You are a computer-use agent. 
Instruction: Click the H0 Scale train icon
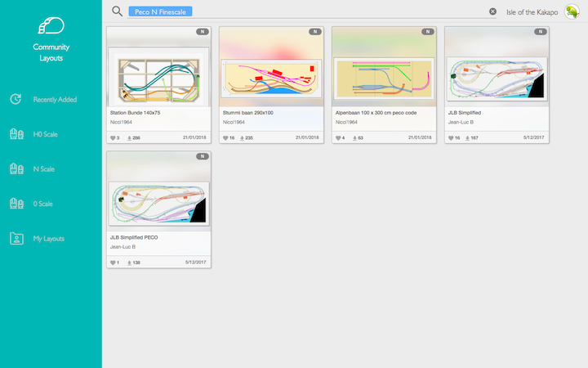click(x=16, y=134)
